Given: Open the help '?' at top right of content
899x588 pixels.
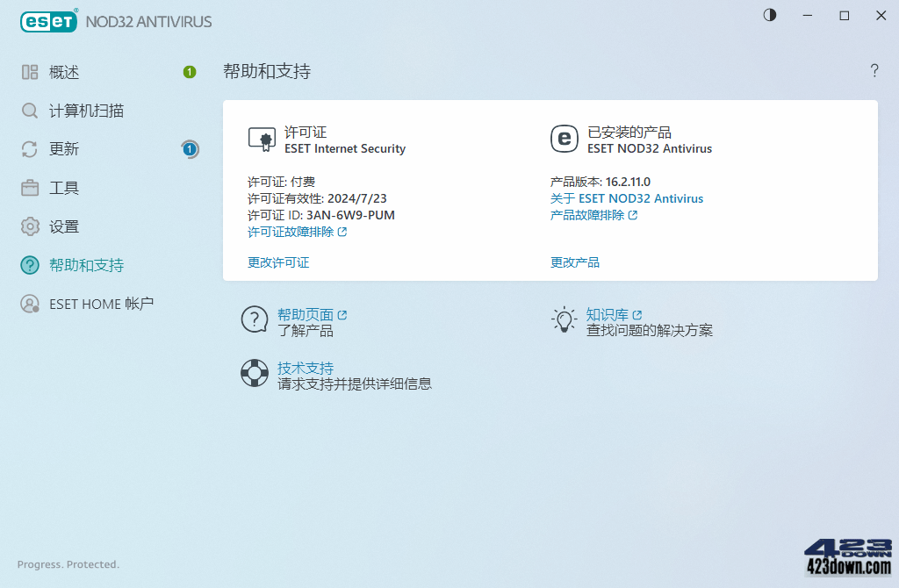Looking at the screenshot, I should [x=874, y=71].
